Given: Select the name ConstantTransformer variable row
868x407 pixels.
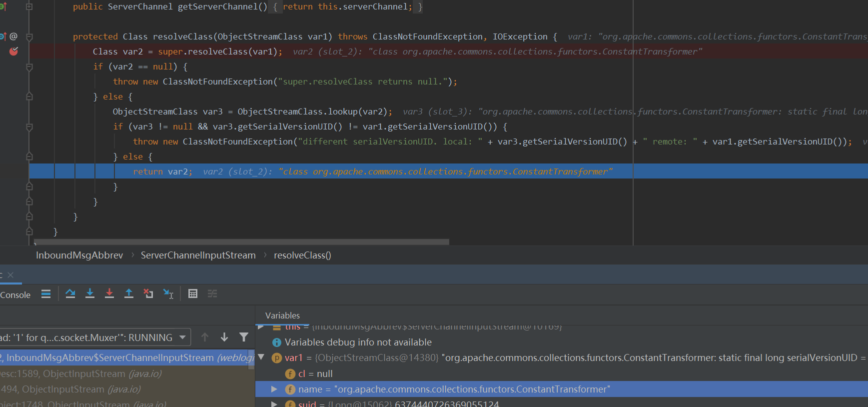Looking at the screenshot, I should click(x=562, y=389).
